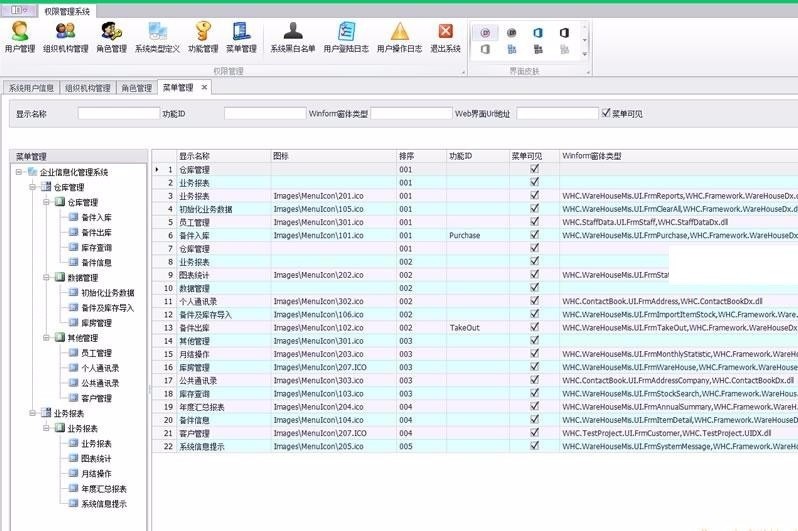This screenshot has height=531, width=798.
Task: Click the 组织机构管理 ribbon icon
Action: [x=65, y=37]
